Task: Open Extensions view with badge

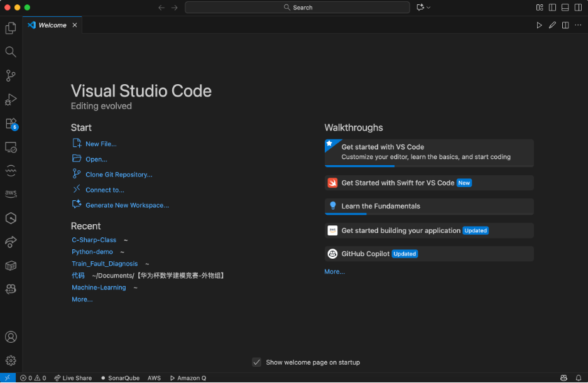Action: tap(11, 123)
